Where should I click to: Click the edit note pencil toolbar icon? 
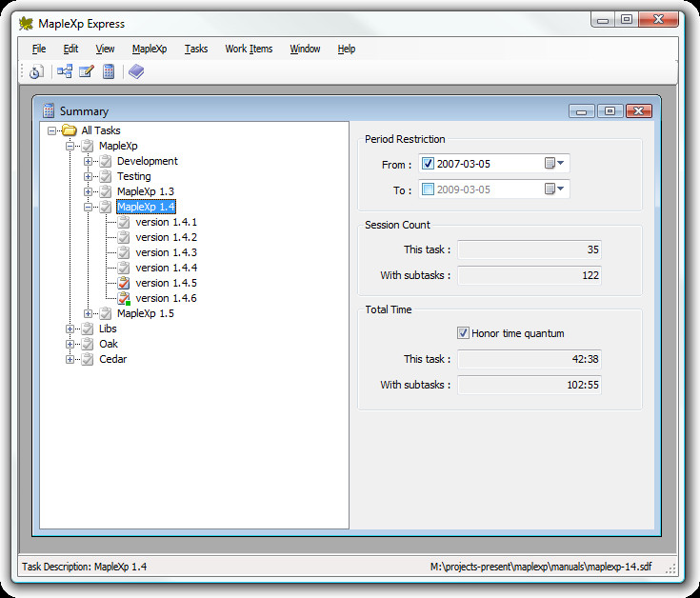pos(86,71)
